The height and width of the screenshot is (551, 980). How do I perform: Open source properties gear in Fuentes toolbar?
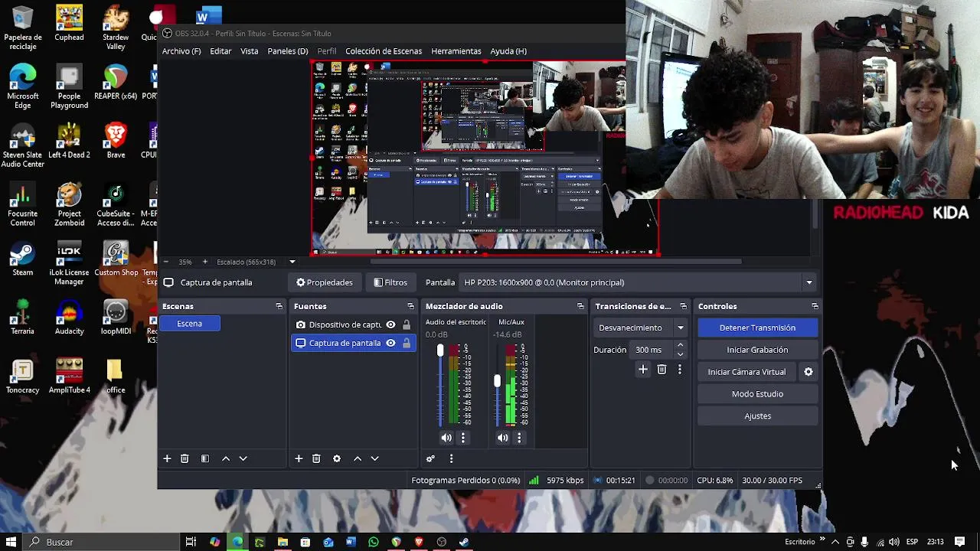click(337, 458)
